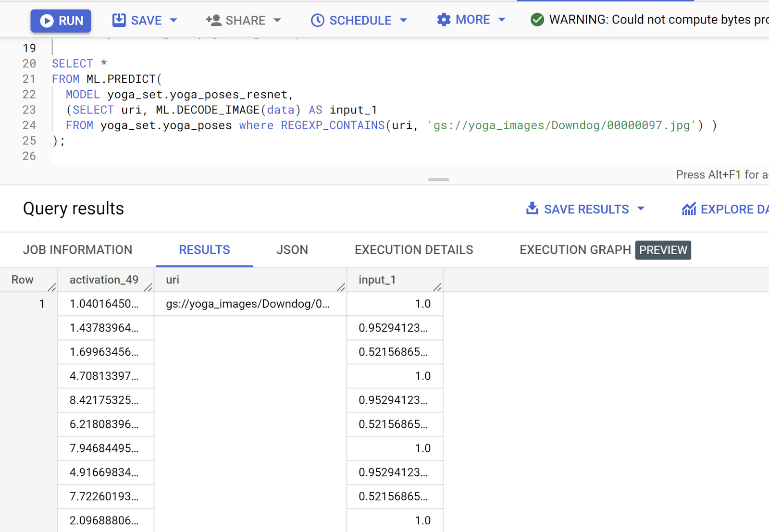The width and height of the screenshot is (769, 532).
Task: Click the empty line 26 in query editor
Action: (x=192, y=156)
